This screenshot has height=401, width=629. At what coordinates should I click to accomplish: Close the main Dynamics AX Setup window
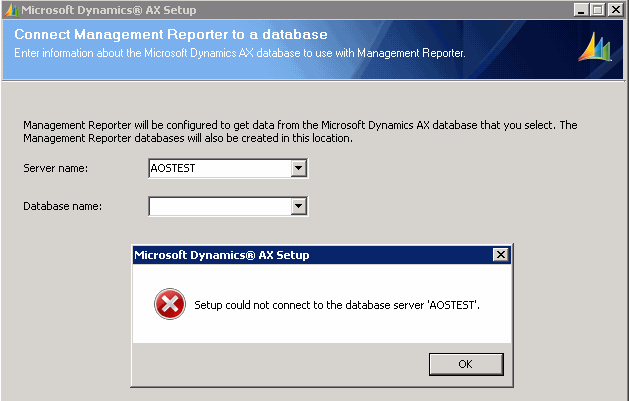(x=617, y=9)
